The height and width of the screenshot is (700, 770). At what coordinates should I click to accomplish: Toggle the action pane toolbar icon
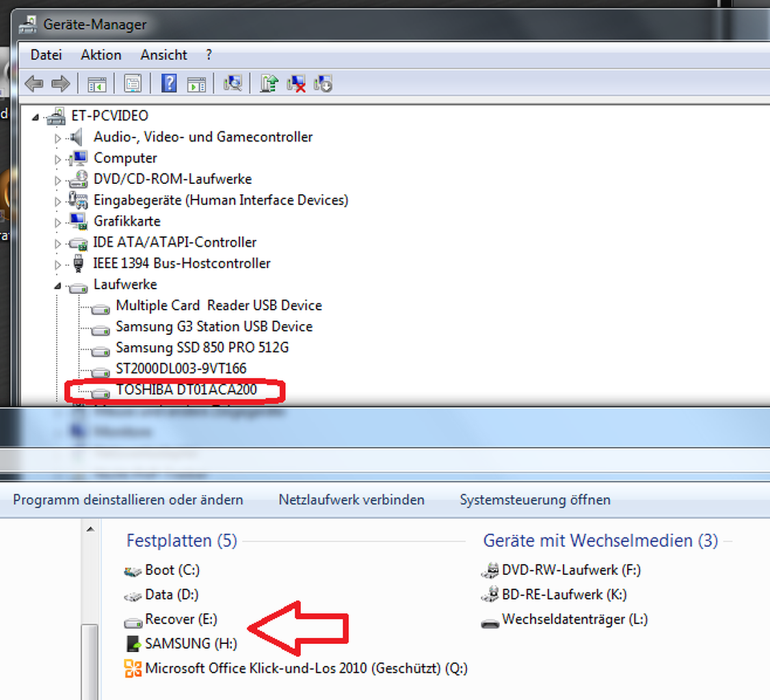(196, 84)
